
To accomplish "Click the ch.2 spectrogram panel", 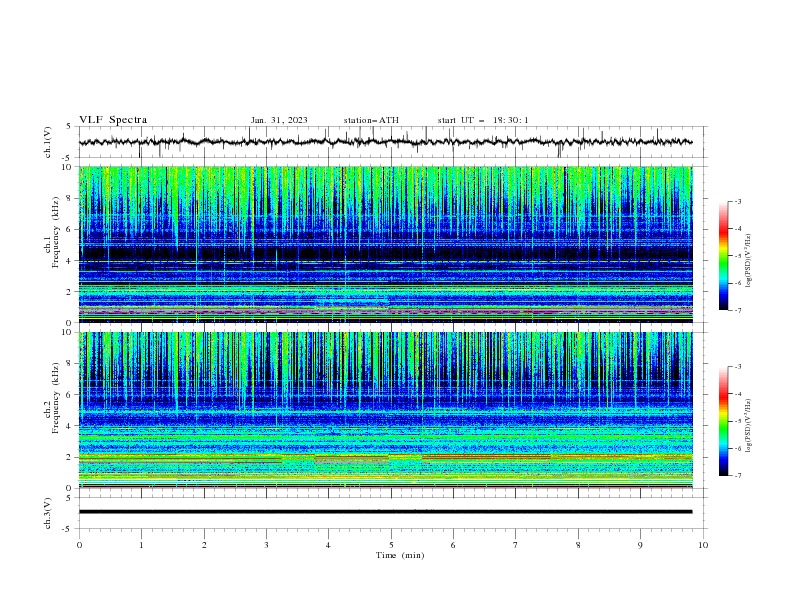I will [x=385, y=410].
